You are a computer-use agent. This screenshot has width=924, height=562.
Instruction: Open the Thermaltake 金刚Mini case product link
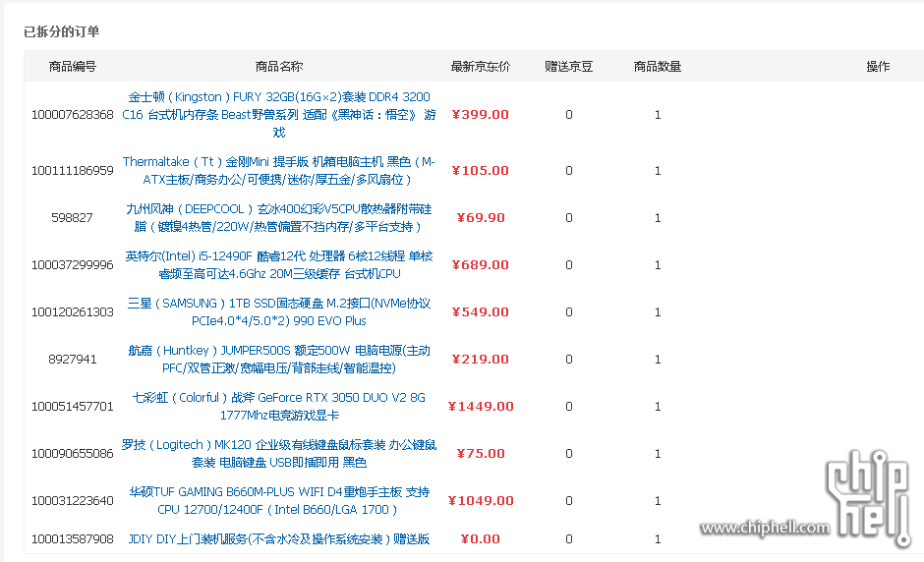pos(279,170)
